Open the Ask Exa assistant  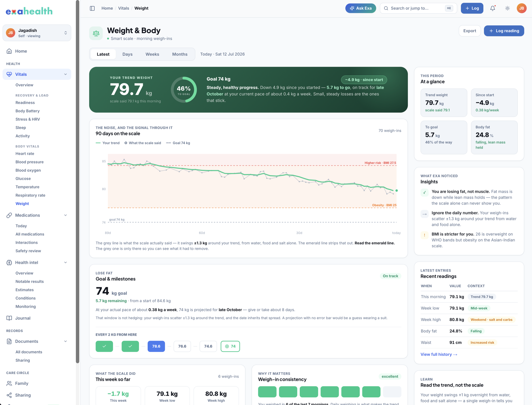(361, 8)
